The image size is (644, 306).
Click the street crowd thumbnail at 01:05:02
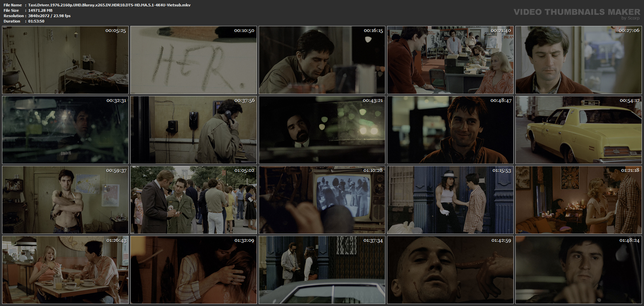click(x=194, y=200)
